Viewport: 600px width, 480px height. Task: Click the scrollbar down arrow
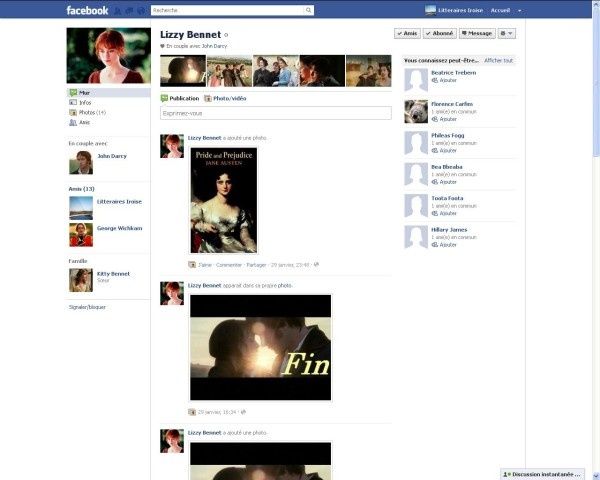(x=596, y=476)
